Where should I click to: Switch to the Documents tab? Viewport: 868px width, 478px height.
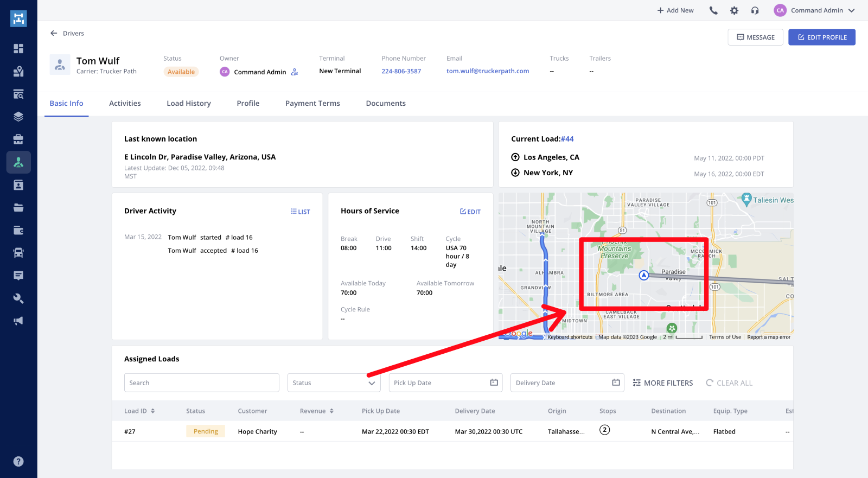[386, 103]
